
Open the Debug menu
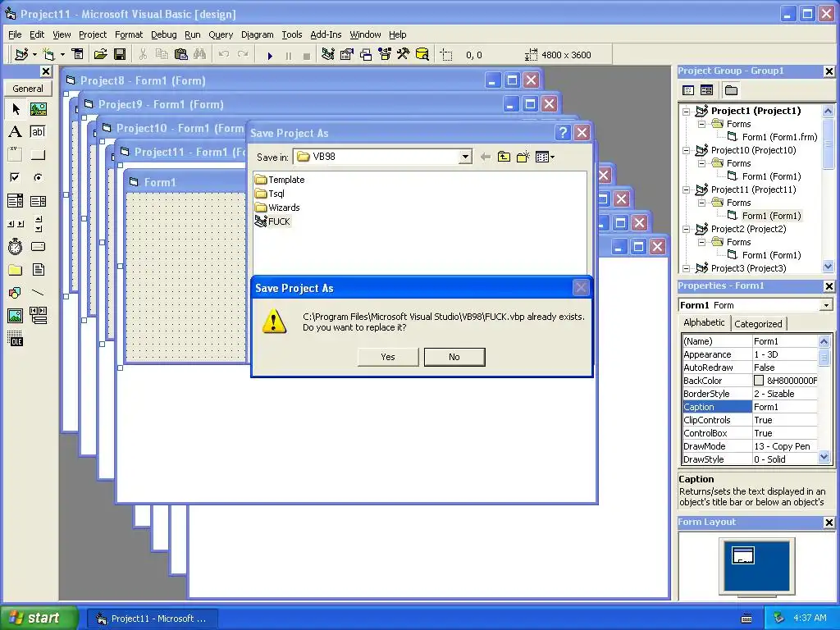[163, 34]
